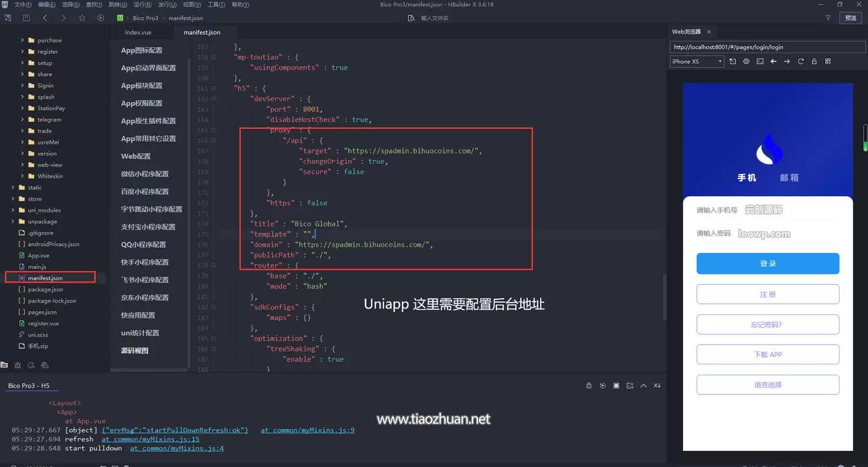Click the run play icon in toolbar
The image size is (868, 467).
(x=100, y=18)
